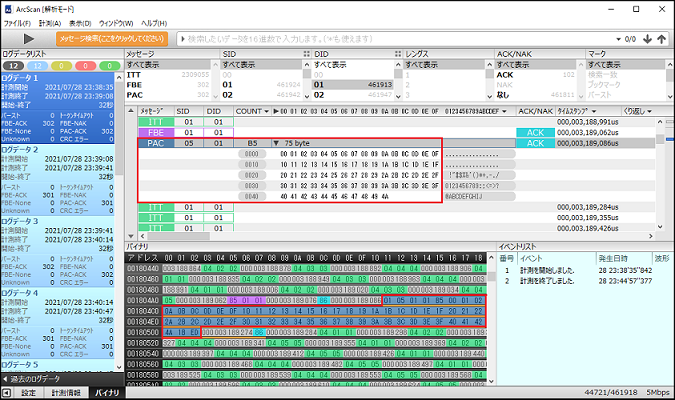Viewport: 675px width, 400px height.
Task: Click the PAC message row label
Action: point(156,143)
